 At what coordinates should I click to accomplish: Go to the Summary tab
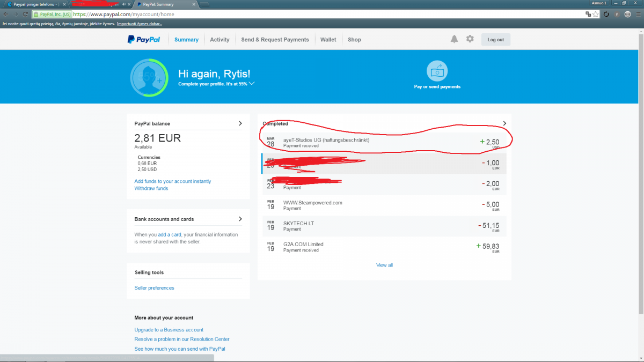tap(186, 40)
